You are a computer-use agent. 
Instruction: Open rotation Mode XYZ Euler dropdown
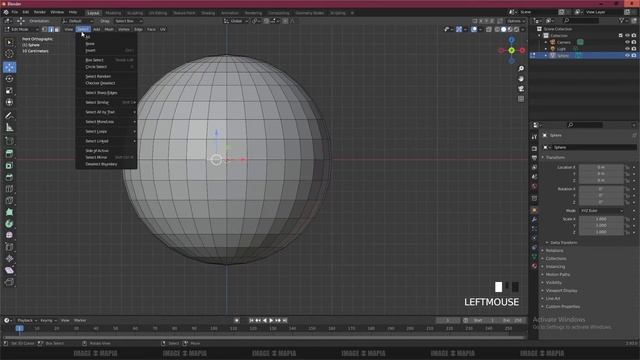pyautogui.click(x=602, y=211)
